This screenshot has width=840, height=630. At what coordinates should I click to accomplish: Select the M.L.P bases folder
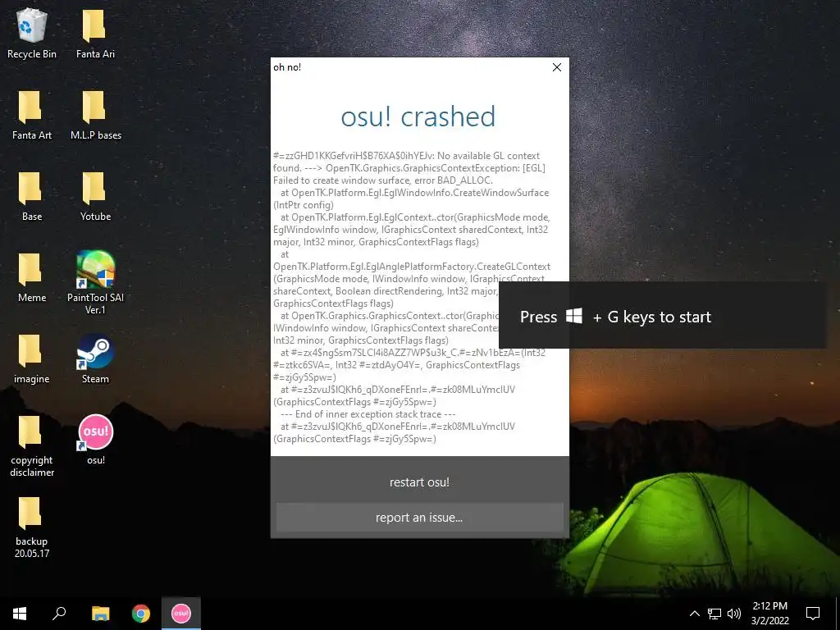[95, 115]
